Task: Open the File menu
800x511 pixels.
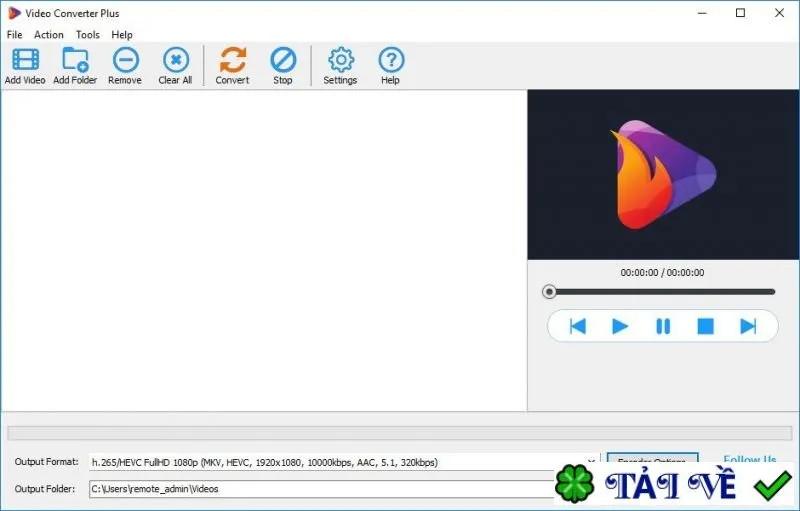Action: (14, 35)
